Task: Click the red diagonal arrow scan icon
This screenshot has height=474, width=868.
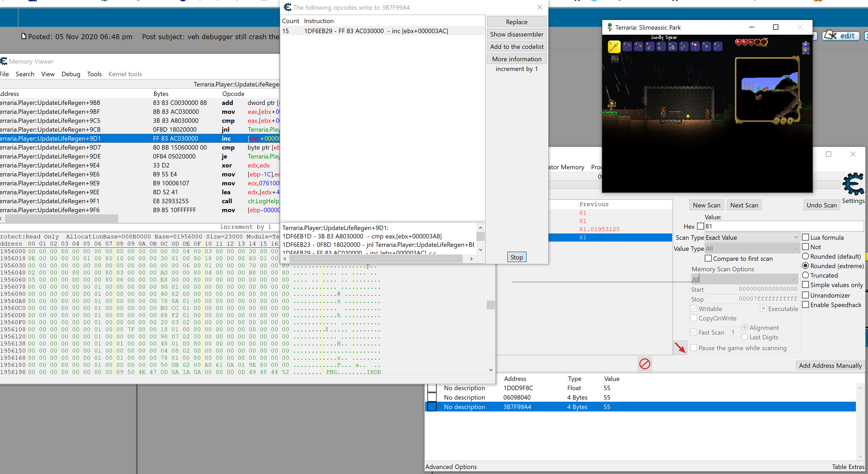Action: (x=681, y=348)
